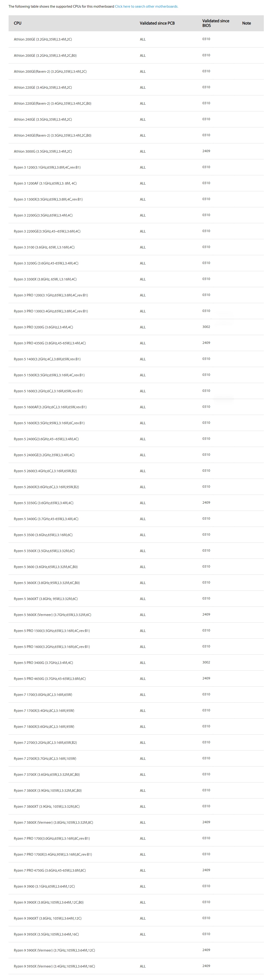Select the Ryzen 3 PRO 3200G row
Viewport: 268px width, 980px height.
136,327
